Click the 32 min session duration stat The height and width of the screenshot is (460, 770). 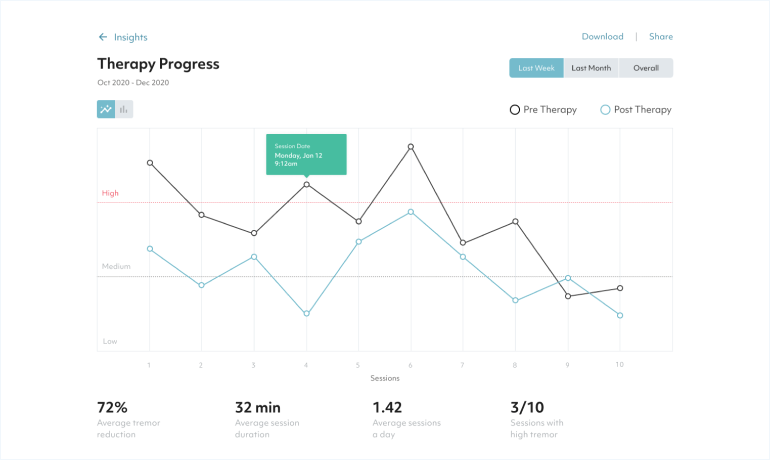tap(267, 420)
